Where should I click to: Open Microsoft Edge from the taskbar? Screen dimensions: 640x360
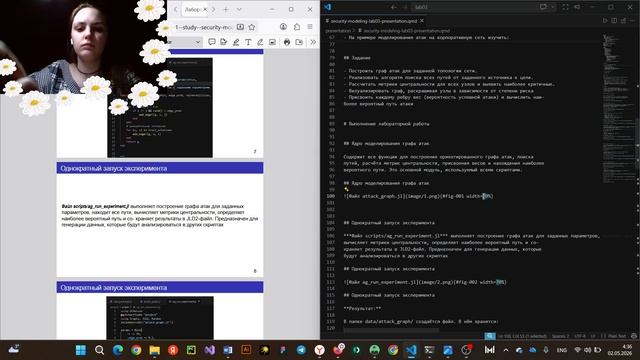pos(118,350)
